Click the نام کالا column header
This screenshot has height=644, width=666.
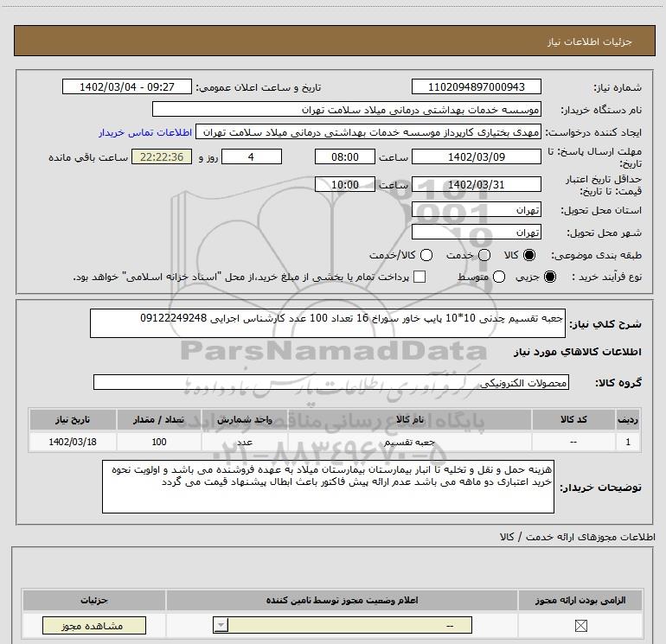coord(416,419)
